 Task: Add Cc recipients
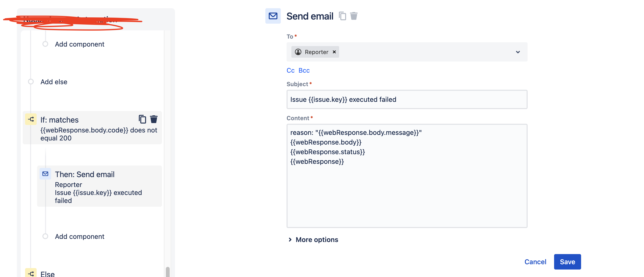pyautogui.click(x=290, y=70)
